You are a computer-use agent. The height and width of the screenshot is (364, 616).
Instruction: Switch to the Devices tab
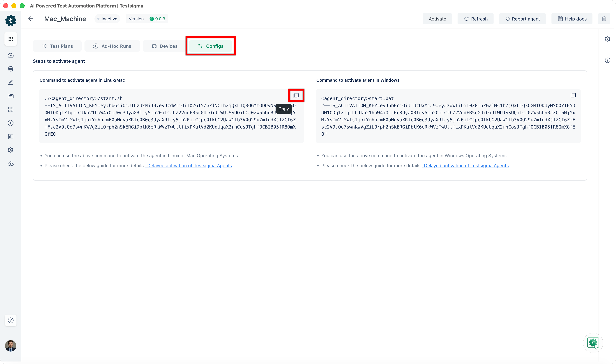click(165, 46)
